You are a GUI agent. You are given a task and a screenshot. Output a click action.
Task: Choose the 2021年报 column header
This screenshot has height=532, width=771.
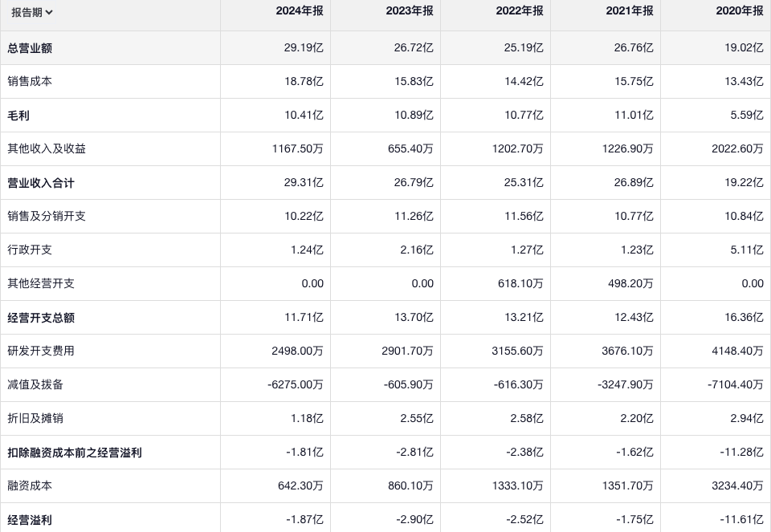click(x=629, y=11)
